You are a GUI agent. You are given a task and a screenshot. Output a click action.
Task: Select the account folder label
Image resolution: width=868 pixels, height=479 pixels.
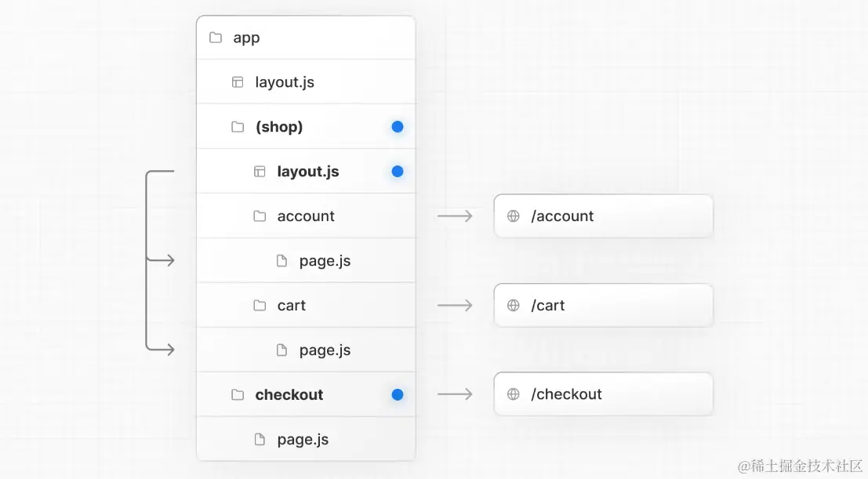306,216
